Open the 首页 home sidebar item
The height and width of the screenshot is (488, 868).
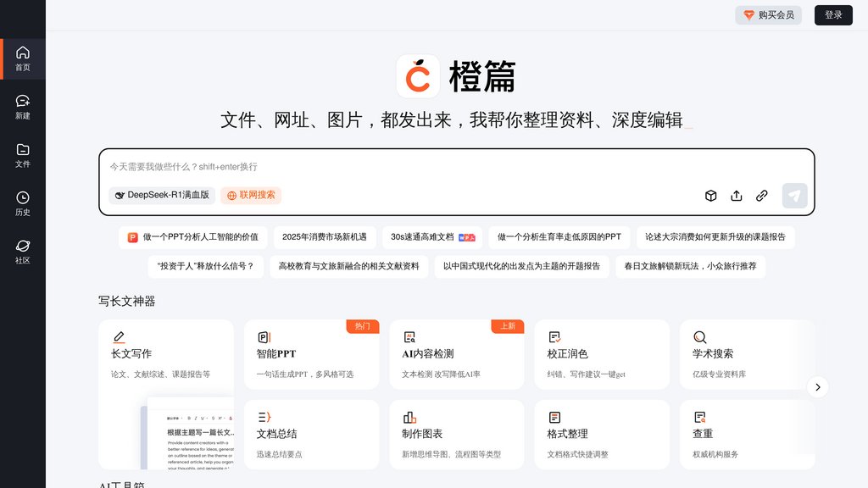tap(23, 58)
